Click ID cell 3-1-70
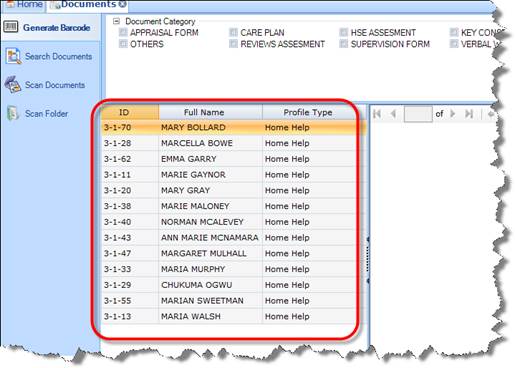 [x=130, y=127]
